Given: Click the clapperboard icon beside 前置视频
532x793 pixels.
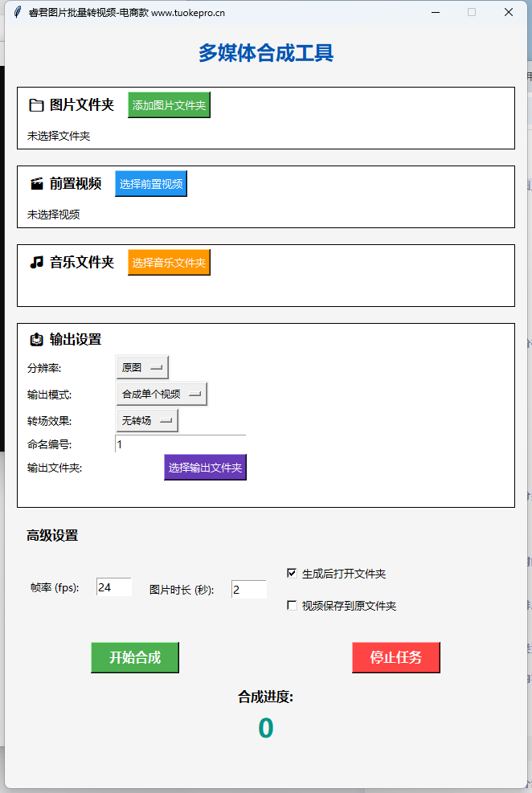Looking at the screenshot, I should click(35, 184).
